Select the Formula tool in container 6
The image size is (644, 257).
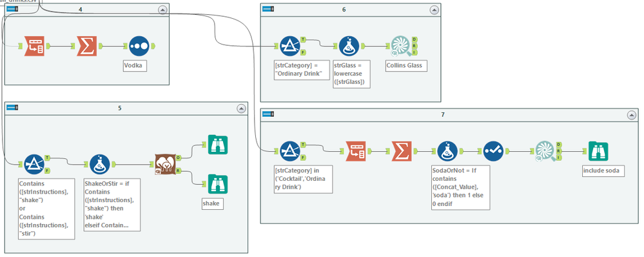[349, 46]
